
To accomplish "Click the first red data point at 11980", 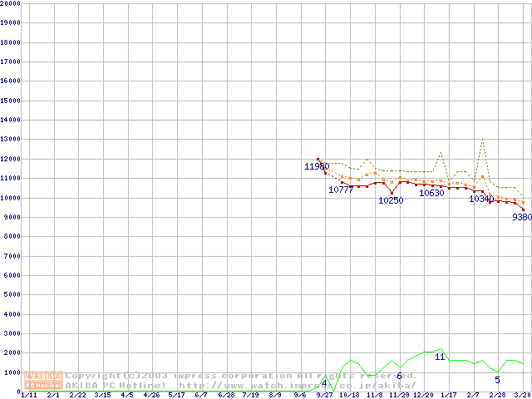I will (318, 159).
